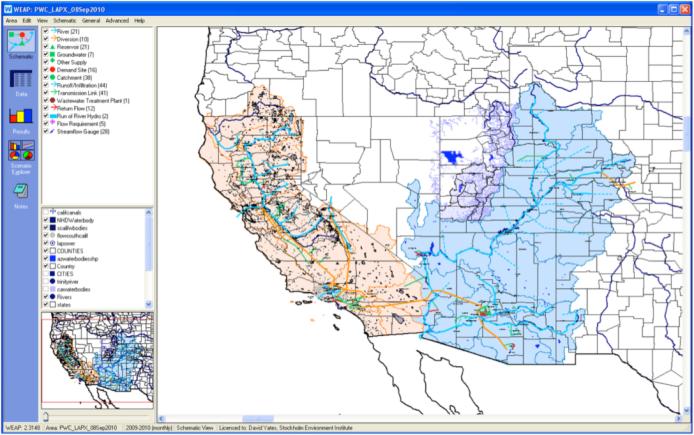Image resolution: width=694 pixels, height=435 pixels.
Task: Open the Advanced menu
Action: coord(117,20)
